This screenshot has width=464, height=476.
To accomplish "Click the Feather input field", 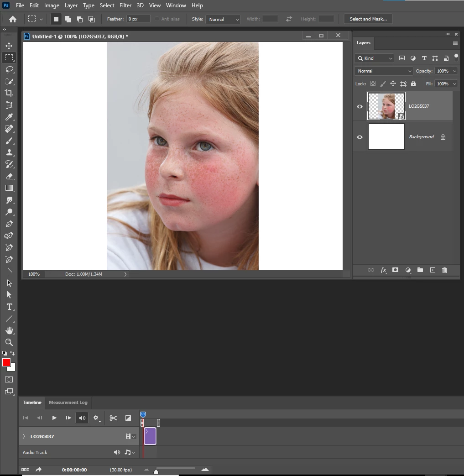I will [x=138, y=19].
